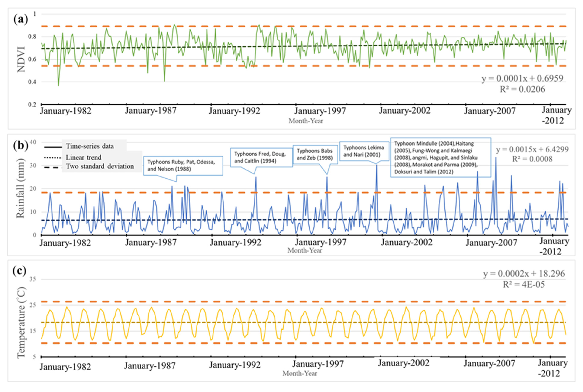Click January-2002 label on rainfall chart
The width and height of the screenshot is (583, 392).
click(406, 243)
